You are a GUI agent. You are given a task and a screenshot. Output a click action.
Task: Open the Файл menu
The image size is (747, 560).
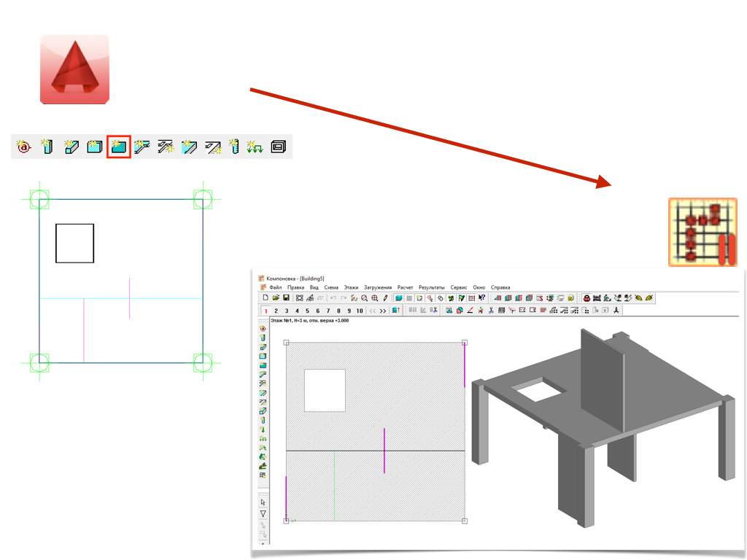[x=275, y=287]
